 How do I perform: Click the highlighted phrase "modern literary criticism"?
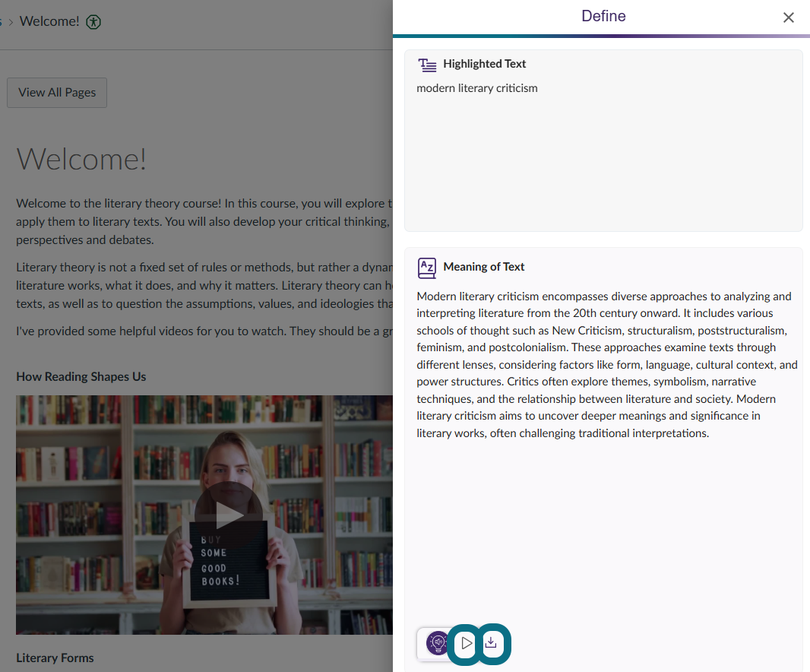(x=476, y=88)
